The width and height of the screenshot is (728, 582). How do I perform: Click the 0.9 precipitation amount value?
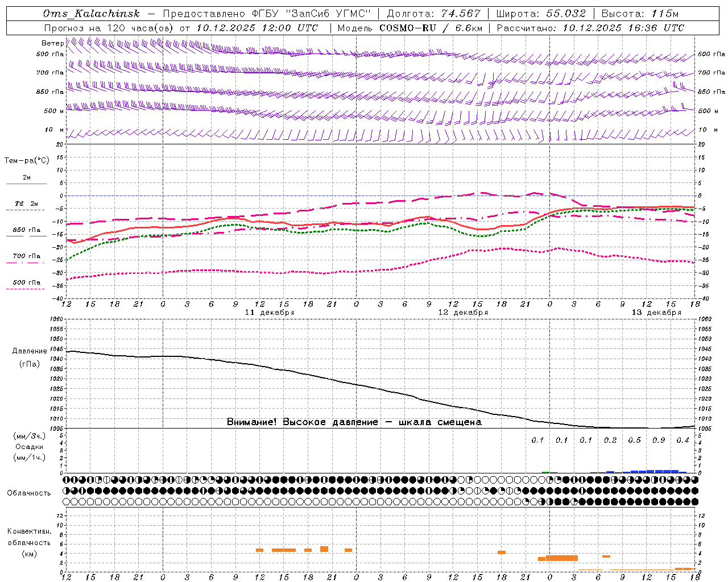(659, 440)
